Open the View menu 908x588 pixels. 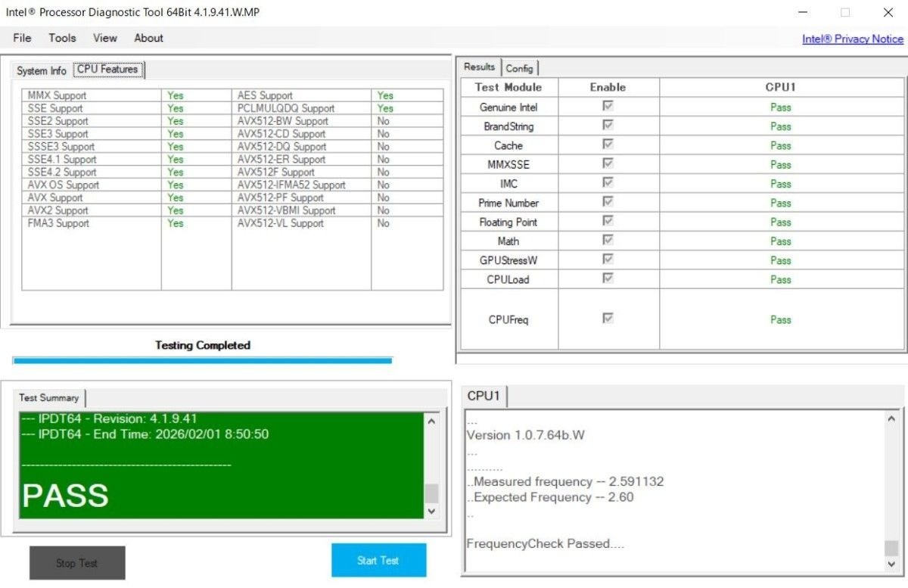coord(105,38)
